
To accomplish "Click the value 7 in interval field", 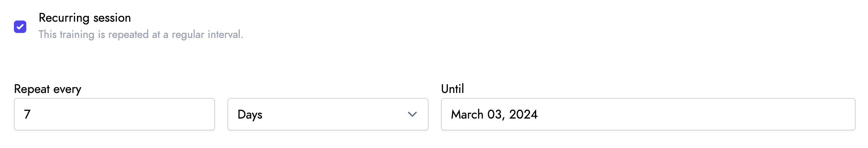I will tap(27, 114).
